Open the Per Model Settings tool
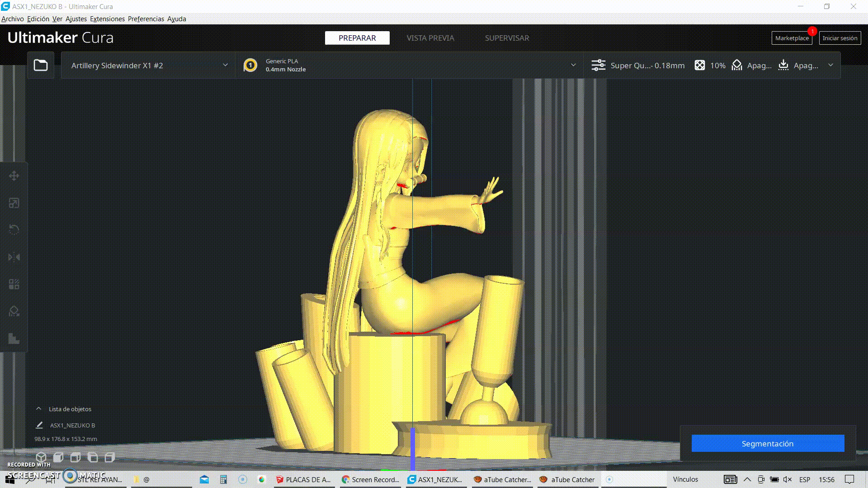 pos(14,284)
